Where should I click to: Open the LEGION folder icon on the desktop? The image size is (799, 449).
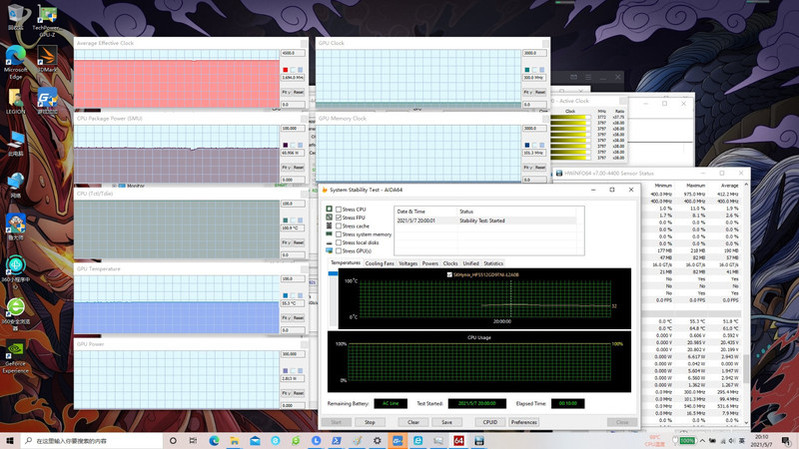tap(15, 101)
